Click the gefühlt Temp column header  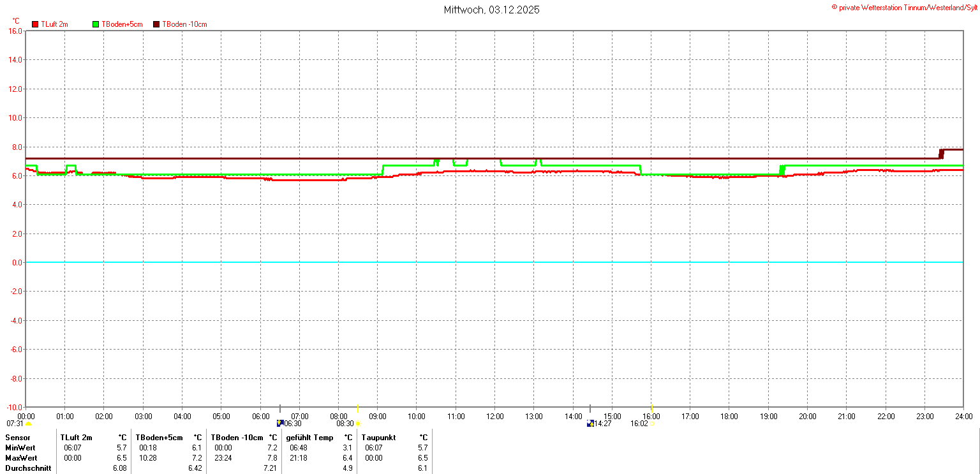tap(309, 438)
